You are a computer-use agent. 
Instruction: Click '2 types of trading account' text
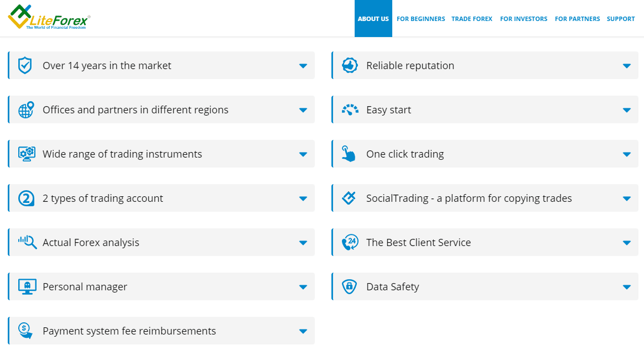(x=103, y=198)
